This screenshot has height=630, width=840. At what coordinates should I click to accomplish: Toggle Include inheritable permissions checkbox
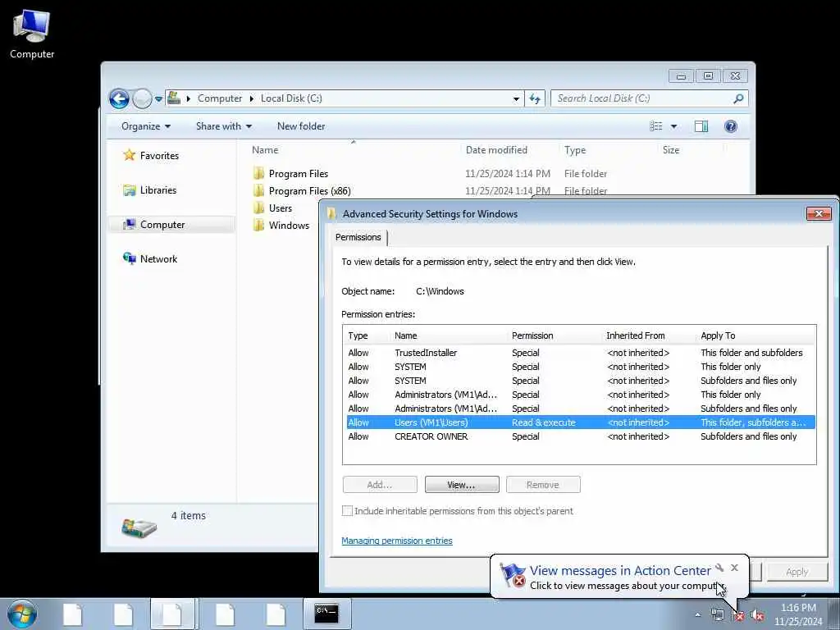click(347, 511)
